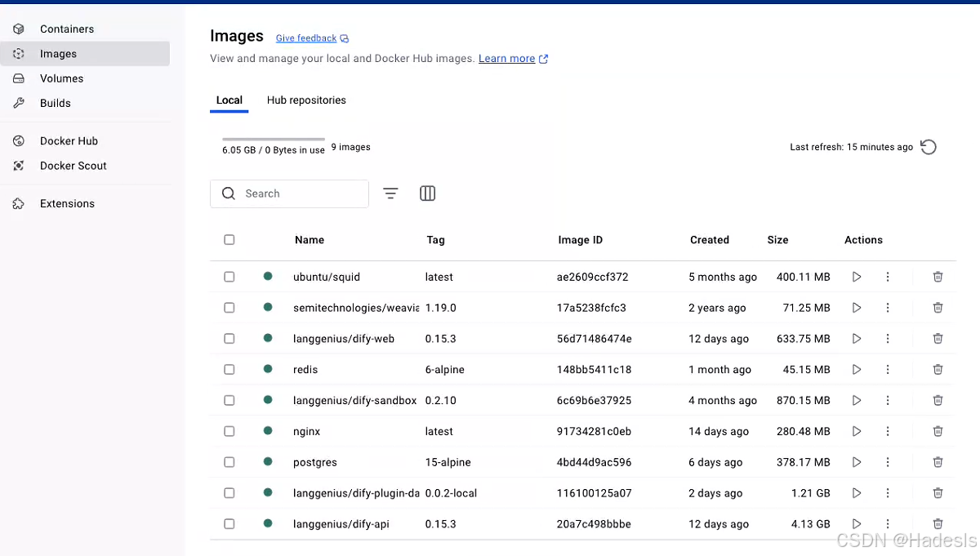The height and width of the screenshot is (556, 980).
Task: Open the Images sidebar item
Action: point(85,54)
